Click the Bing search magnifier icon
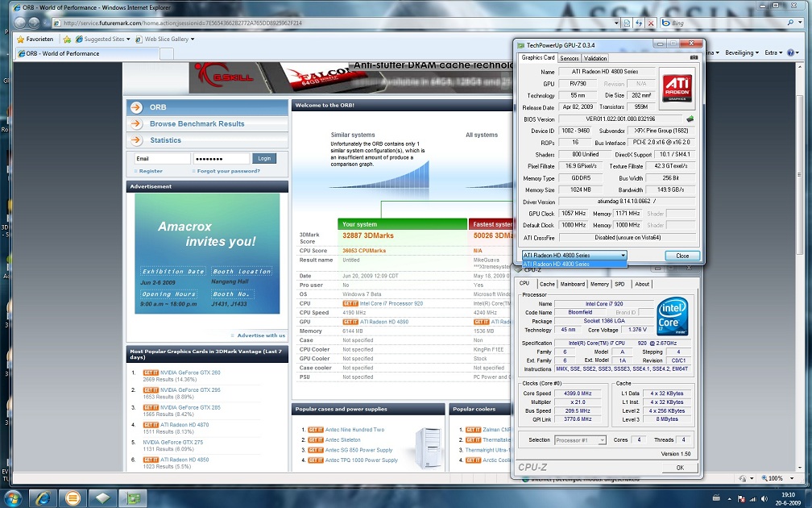The image size is (812, 508). pos(790,23)
